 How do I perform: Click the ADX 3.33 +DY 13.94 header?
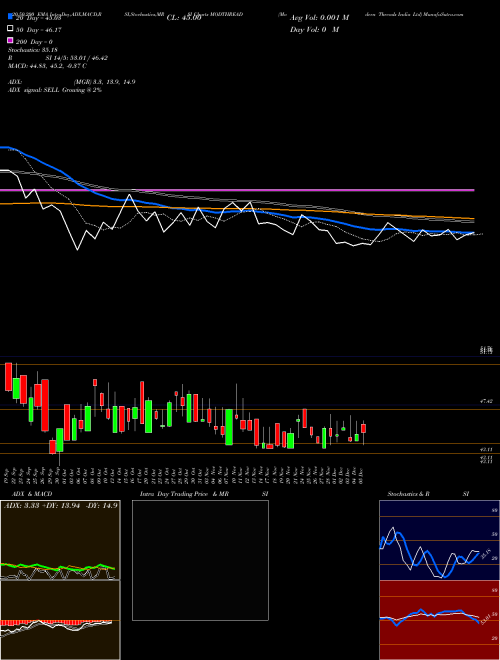coord(61,505)
